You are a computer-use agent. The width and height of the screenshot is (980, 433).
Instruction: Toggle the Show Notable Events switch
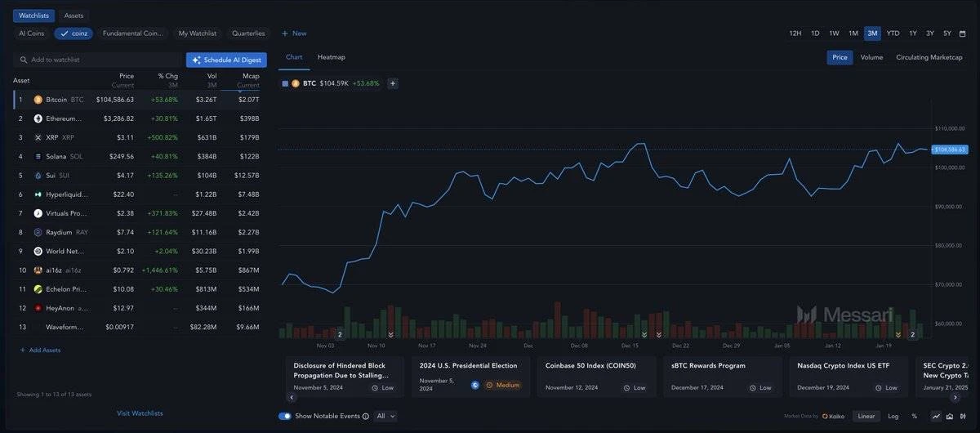(x=285, y=416)
